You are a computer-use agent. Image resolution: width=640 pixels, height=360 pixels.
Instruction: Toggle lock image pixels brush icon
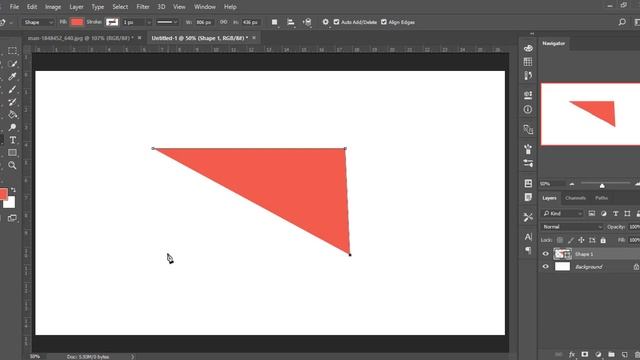click(571, 240)
